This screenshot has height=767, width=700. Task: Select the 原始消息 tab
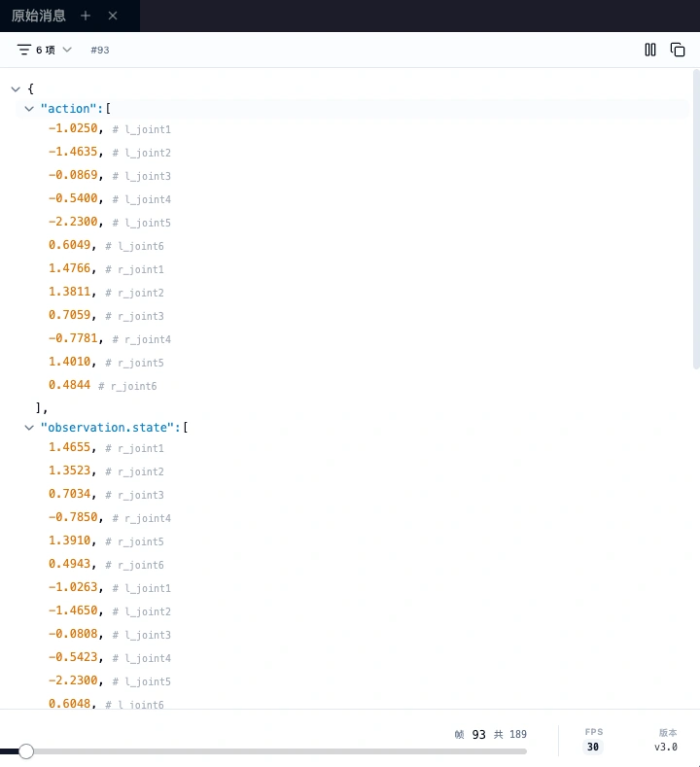(39, 16)
